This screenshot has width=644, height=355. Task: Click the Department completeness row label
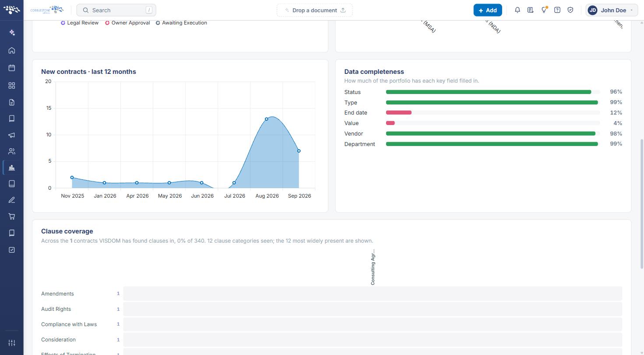[359, 144]
